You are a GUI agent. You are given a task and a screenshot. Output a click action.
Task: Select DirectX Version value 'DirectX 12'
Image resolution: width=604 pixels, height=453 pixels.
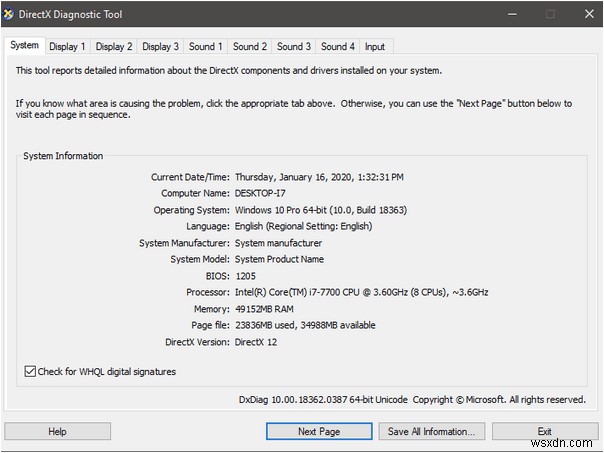[x=256, y=342]
